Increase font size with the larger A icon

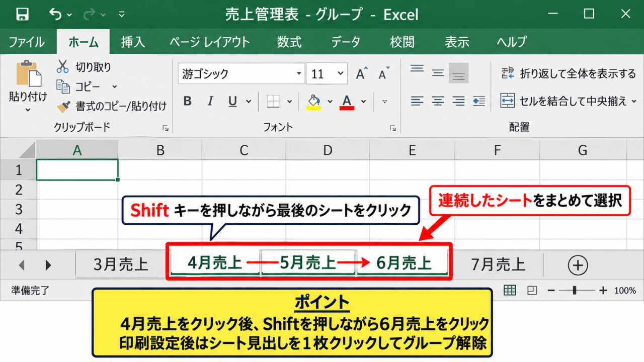click(362, 74)
